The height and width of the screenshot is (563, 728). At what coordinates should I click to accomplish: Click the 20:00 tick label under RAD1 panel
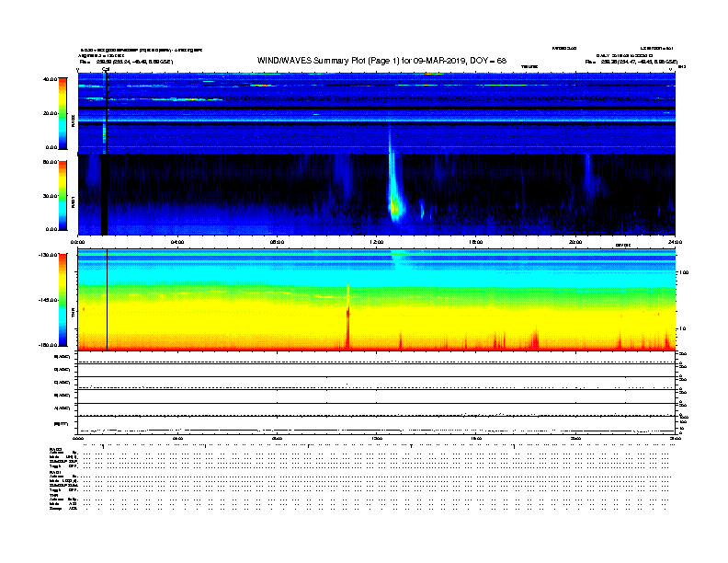575,242
